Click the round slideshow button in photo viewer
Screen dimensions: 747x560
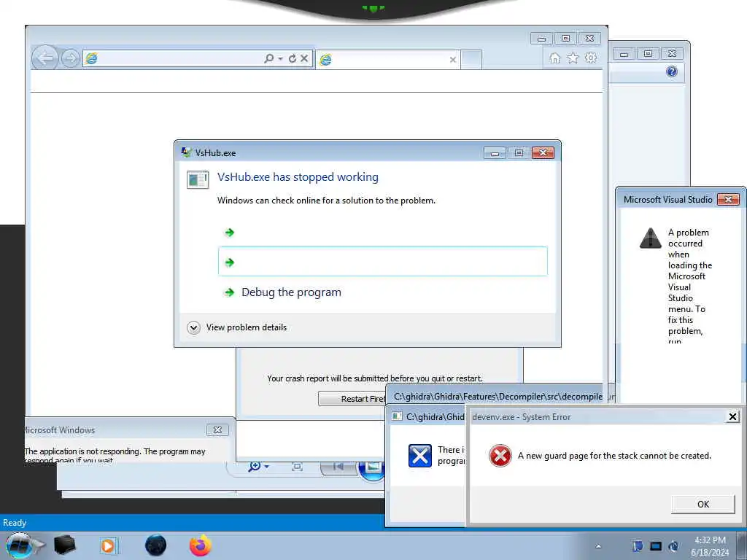372,469
